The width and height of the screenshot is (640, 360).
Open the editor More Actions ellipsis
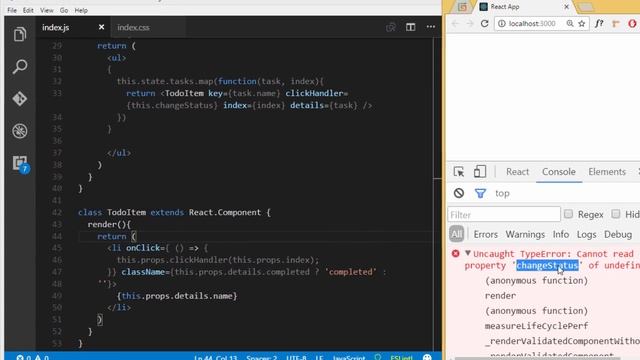click(x=431, y=27)
